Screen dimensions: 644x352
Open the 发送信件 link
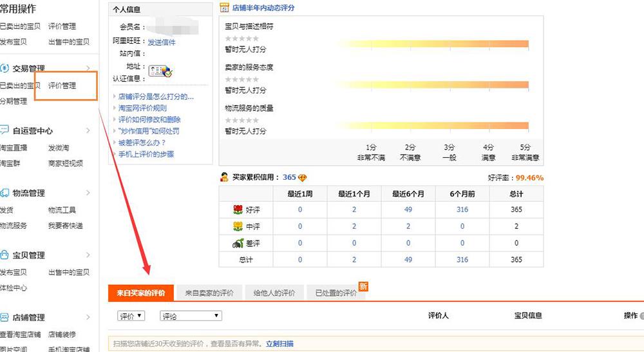[x=162, y=43]
